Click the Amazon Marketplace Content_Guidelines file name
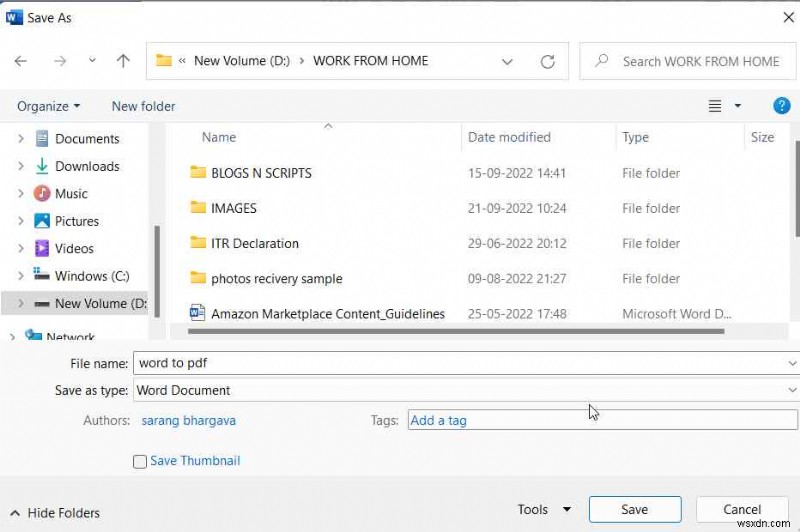 coord(328,314)
